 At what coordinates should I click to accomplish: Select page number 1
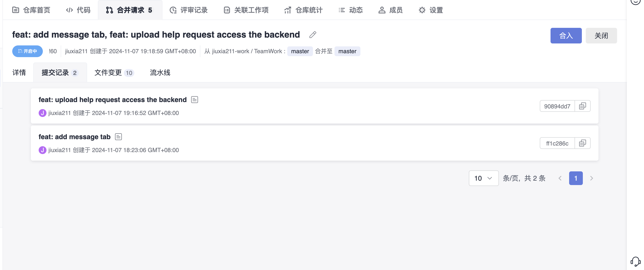pos(575,178)
